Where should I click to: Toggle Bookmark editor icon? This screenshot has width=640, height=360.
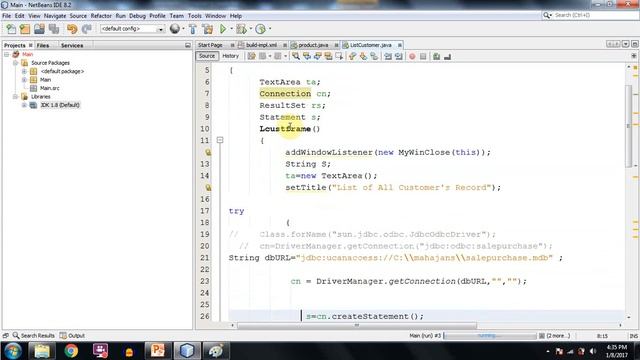(x=374, y=56)
